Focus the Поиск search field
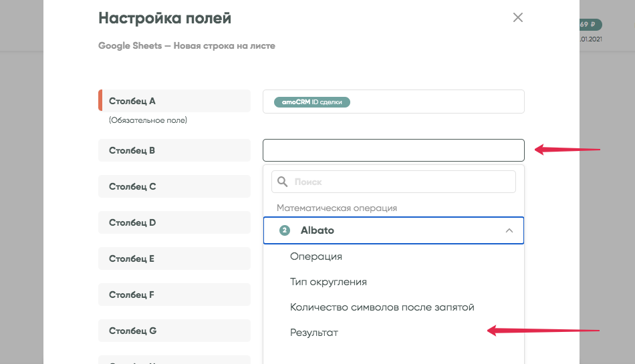The width and height of the screenshot is (635, 364). [401, 182]
